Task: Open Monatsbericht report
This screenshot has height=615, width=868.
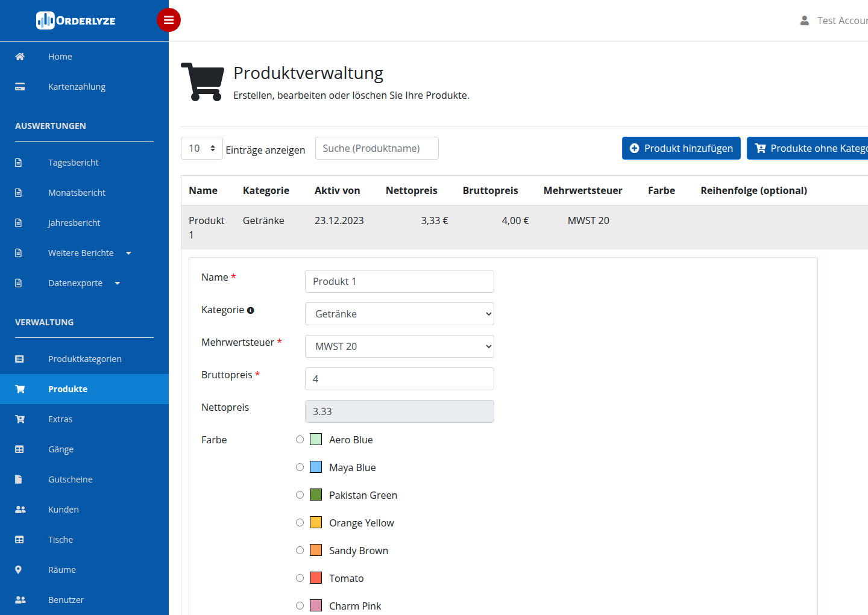Action: [x=77, y=193]
